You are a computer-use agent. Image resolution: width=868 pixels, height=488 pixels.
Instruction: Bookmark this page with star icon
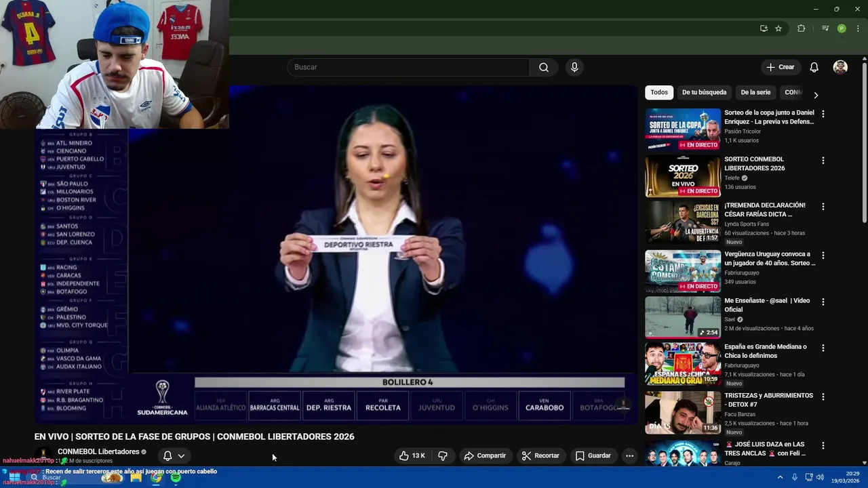pyautogui.click(x=778, y=28)
